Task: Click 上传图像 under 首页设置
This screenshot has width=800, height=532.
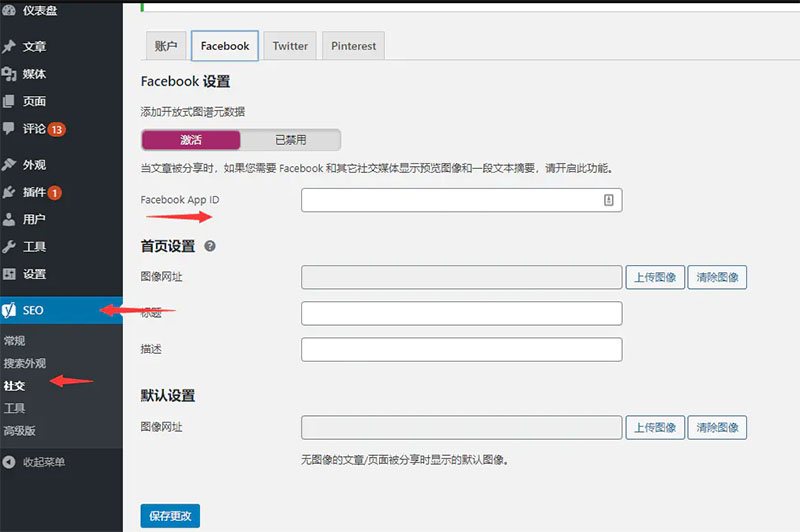Action: coord(655,277)
